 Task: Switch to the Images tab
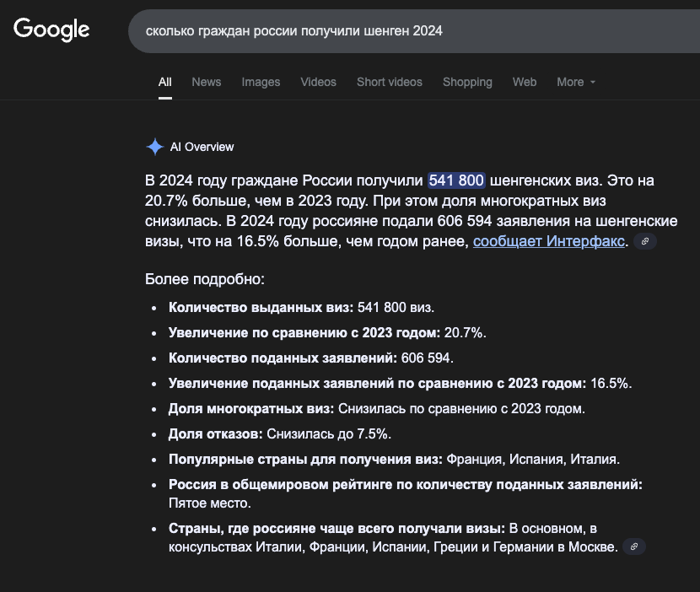(261, 82)
